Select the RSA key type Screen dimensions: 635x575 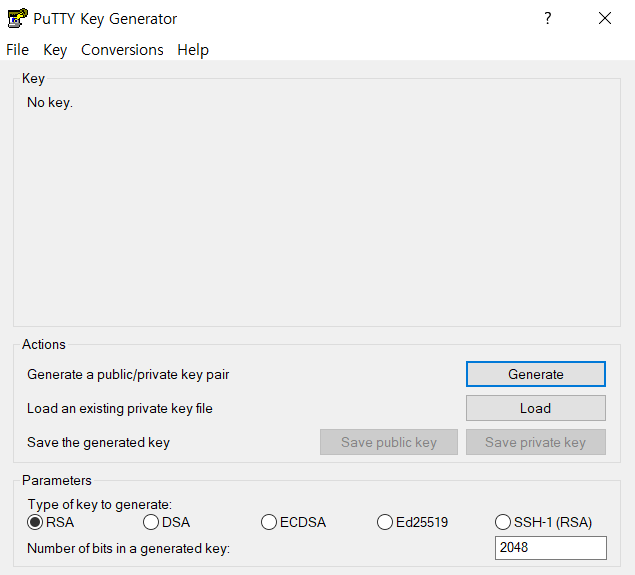[51, 522]
